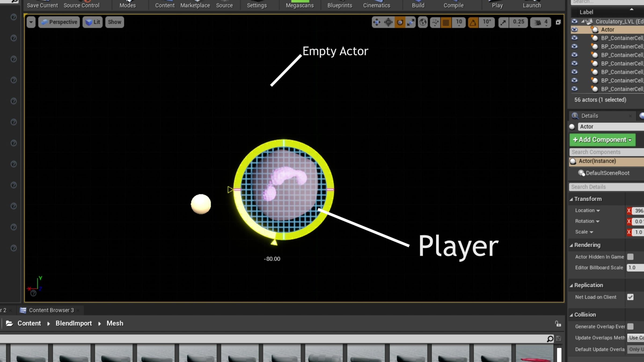Navigate to BlendImport folder breadcrumb

[x=74, y=323]
